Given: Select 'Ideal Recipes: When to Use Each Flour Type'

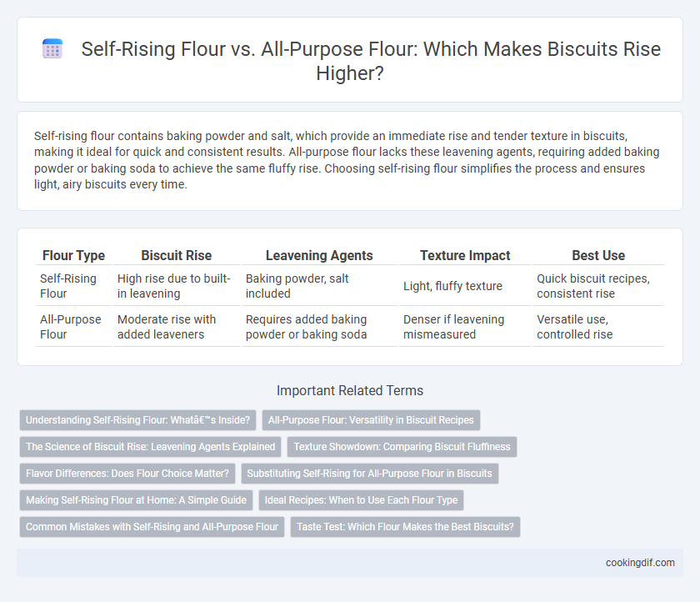Looking at the screenshot, I should click(x=361, y=500).
